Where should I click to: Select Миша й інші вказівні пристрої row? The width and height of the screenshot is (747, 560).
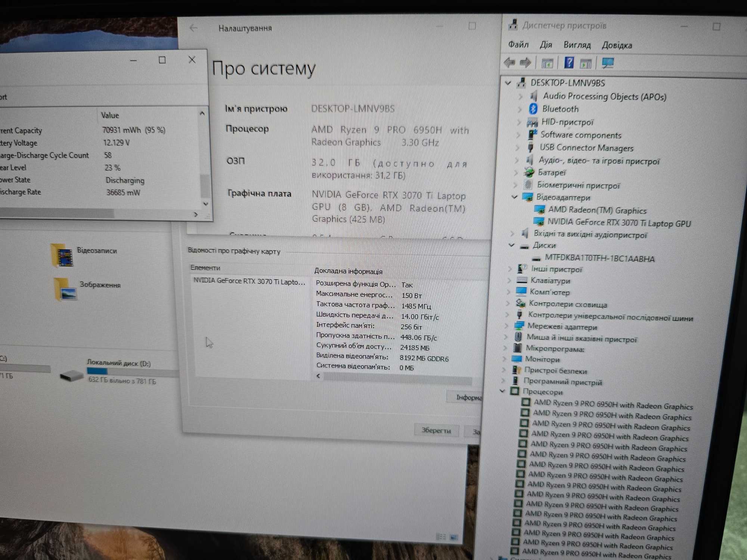pyautogui.click(x=581, y=338)
